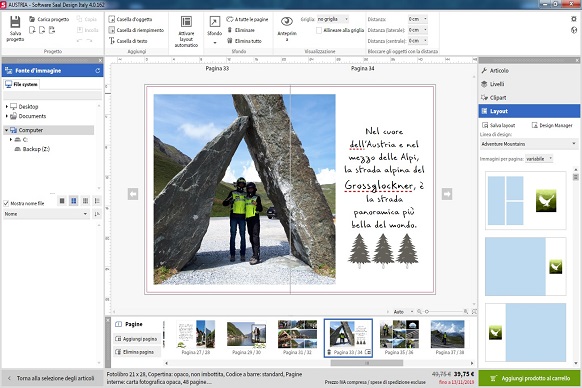This screenshot has height=388, width=582.
Task: Open Carica progetto to load a project
Action: (49, 19)
